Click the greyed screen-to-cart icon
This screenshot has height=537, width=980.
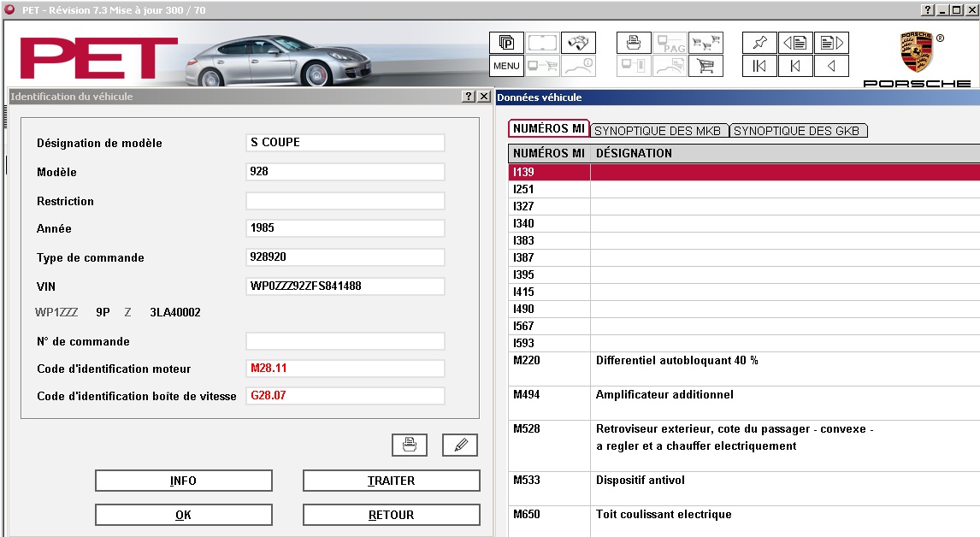coord(542,66)
